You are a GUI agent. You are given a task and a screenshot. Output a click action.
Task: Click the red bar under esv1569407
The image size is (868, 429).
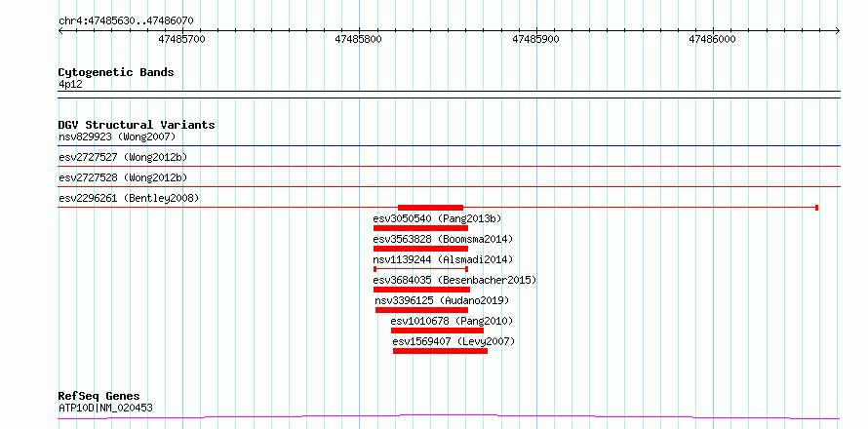pyautogui.click(x=440, y=351)
